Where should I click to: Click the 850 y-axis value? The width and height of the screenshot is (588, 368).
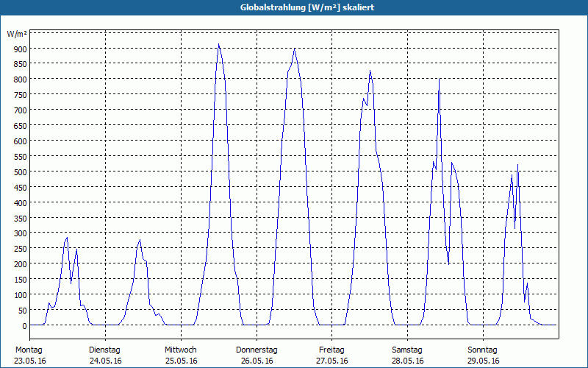(21, 64)
